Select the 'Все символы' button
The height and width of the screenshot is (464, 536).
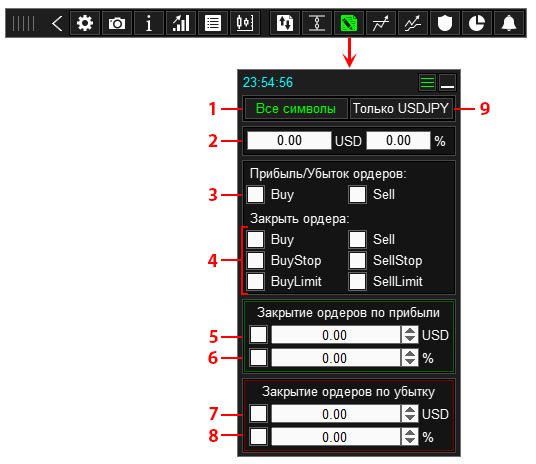point(296,109)
